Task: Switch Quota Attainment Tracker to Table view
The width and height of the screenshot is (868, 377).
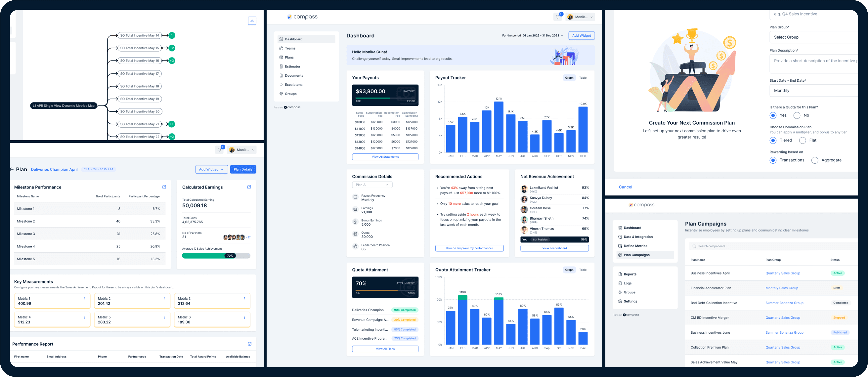Action: pyautogui.click(x=583, y=270)
